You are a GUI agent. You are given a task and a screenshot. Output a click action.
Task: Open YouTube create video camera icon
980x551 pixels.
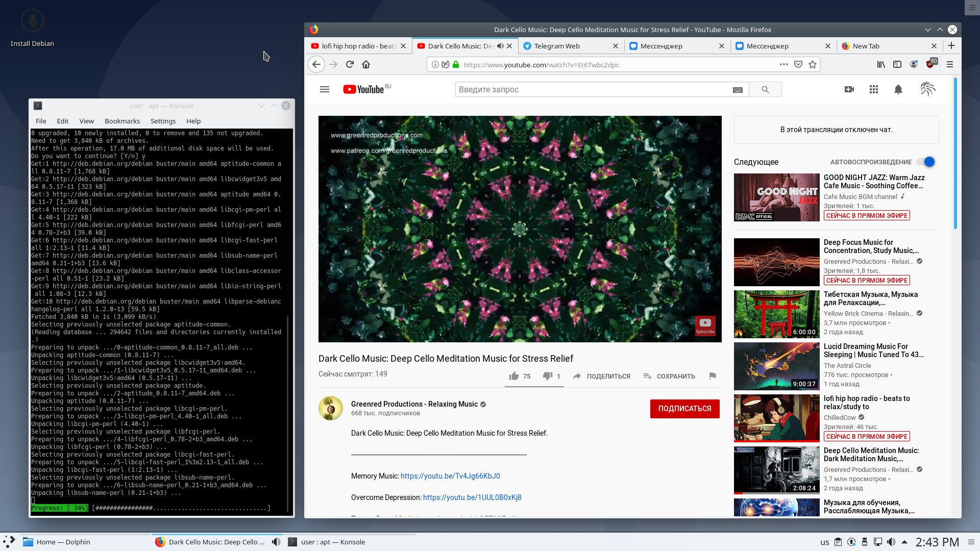click(849, 89)
